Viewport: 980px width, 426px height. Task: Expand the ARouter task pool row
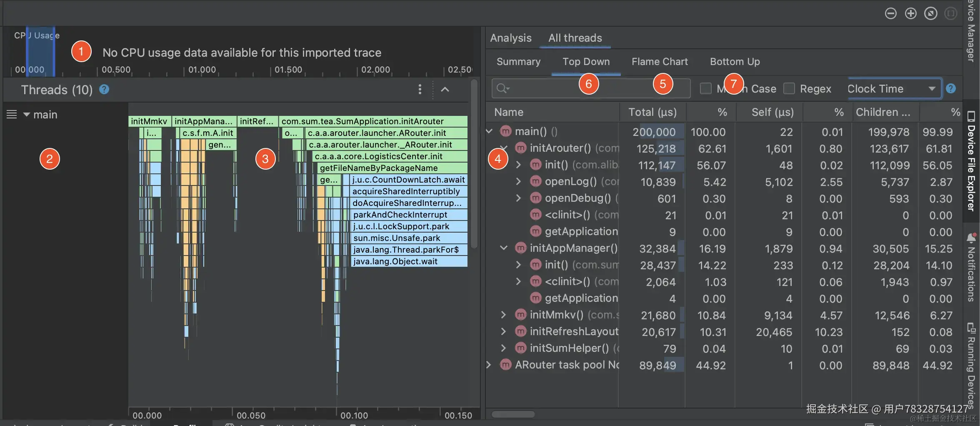pyautogui.click(x=489, y=365)
